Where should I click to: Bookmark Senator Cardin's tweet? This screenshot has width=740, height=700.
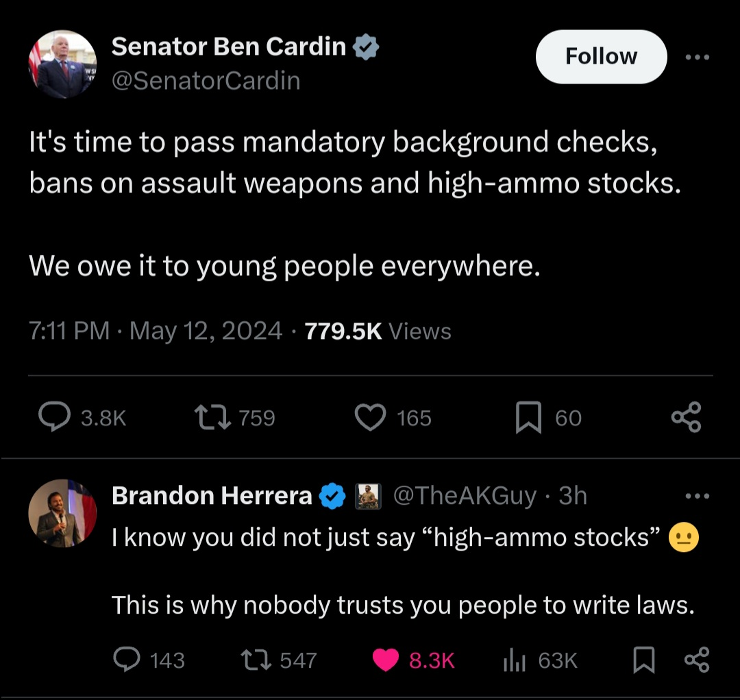528,417
